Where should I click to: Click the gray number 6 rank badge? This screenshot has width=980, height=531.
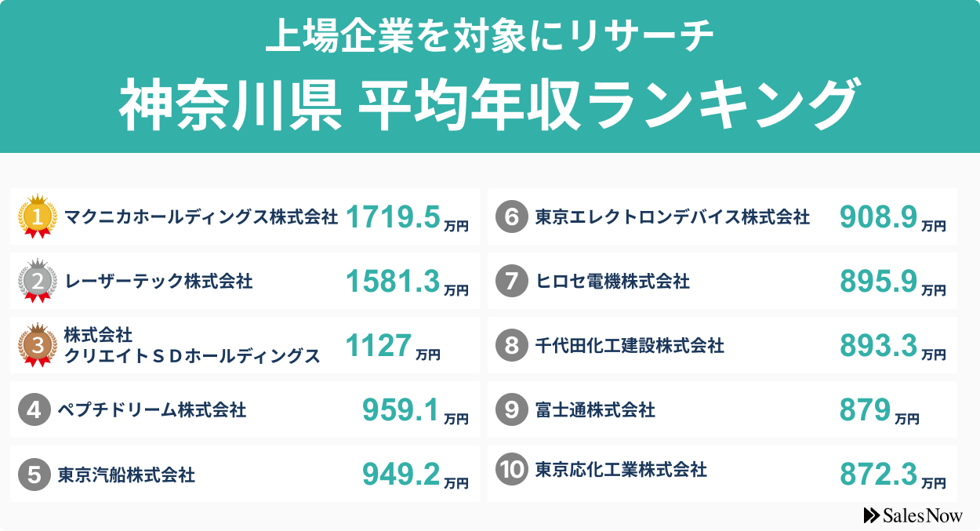click(x=511, y=216)
